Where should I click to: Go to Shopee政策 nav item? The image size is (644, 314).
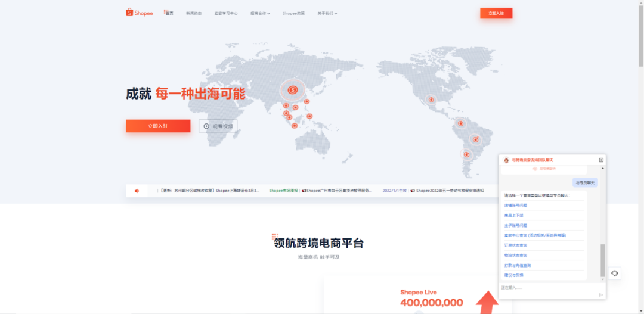pos(293,13)
